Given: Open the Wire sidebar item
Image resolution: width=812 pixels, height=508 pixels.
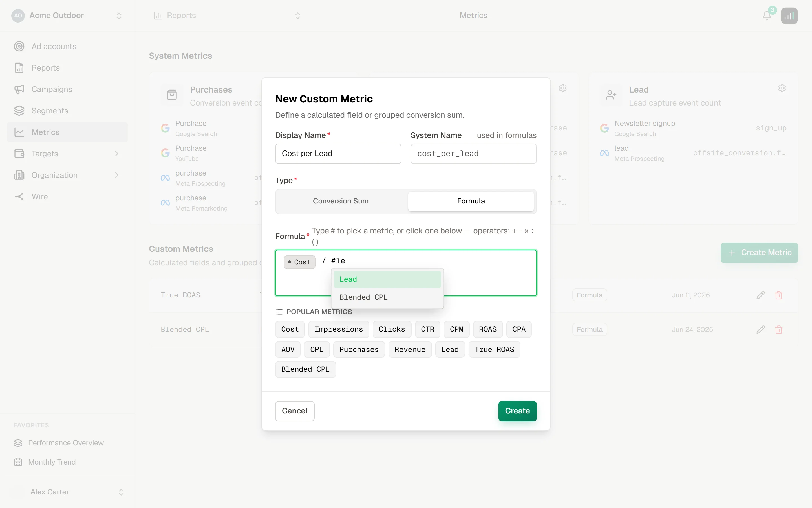Looking at the screenshot, I should click(x=67, y=196).
